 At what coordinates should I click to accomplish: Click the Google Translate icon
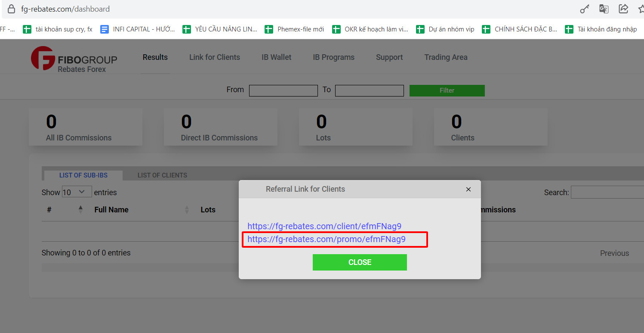[604, 9]
